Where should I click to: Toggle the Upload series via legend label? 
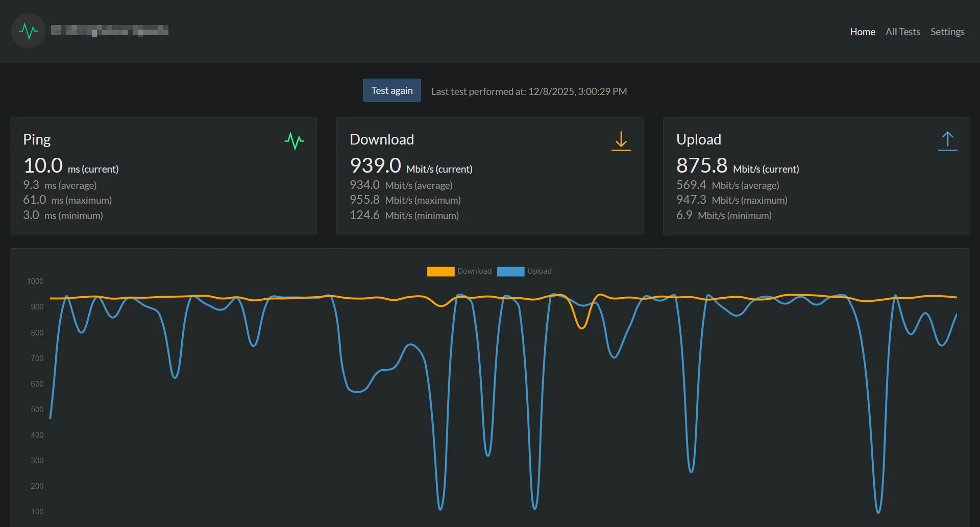[539, 271]
